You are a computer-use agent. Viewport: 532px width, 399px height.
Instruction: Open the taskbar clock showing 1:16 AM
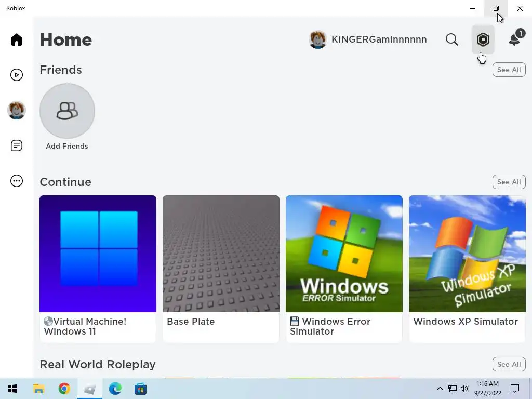pos(487,389)
